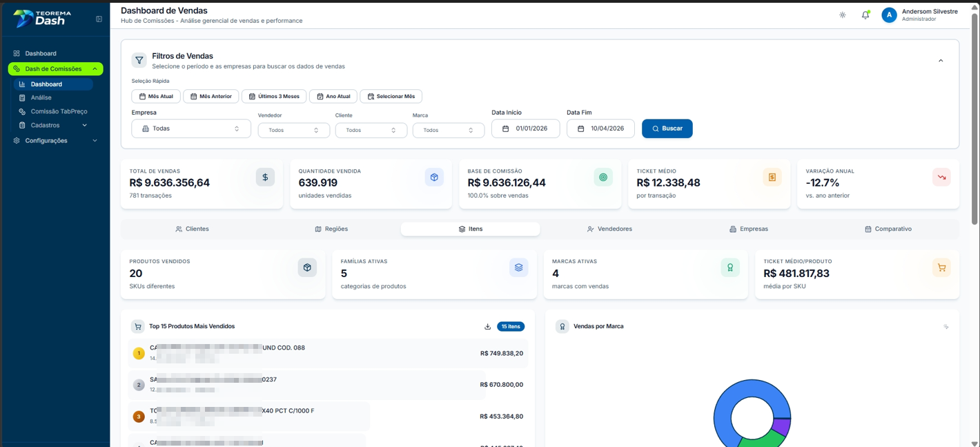Open user avatar 'A' profile
The image size is (980, 447).
[889, 15]
